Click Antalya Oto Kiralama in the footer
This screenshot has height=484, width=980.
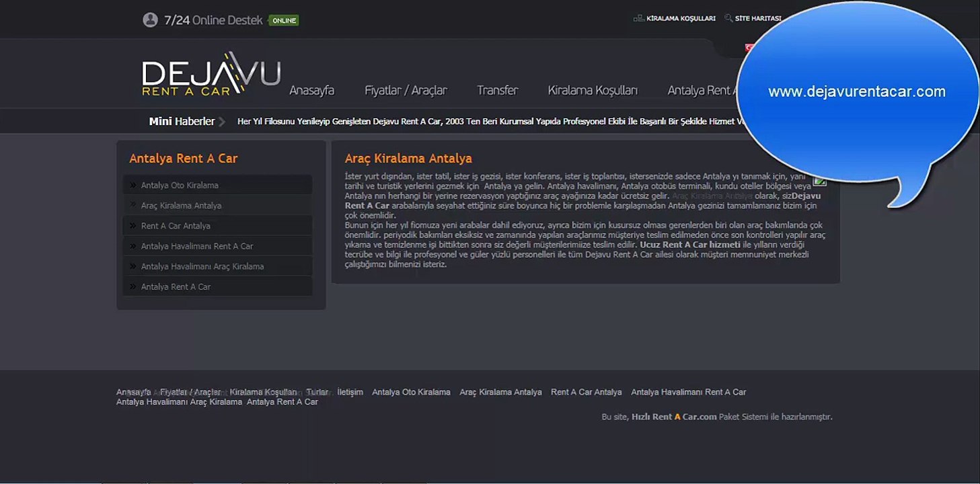tap(411, 392)
